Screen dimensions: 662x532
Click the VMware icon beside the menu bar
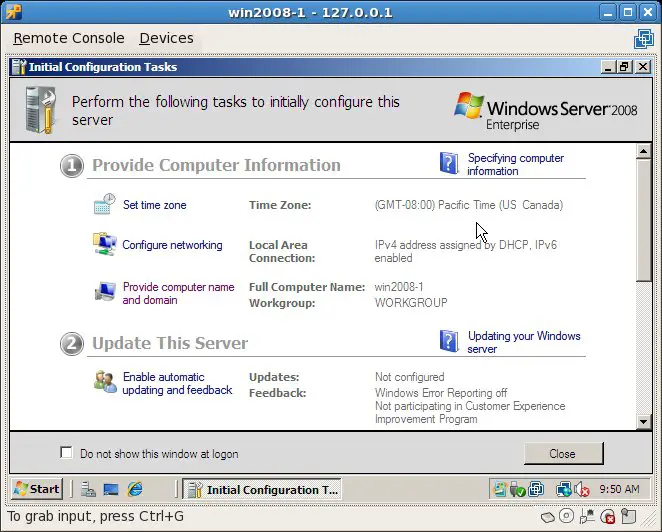644,38
